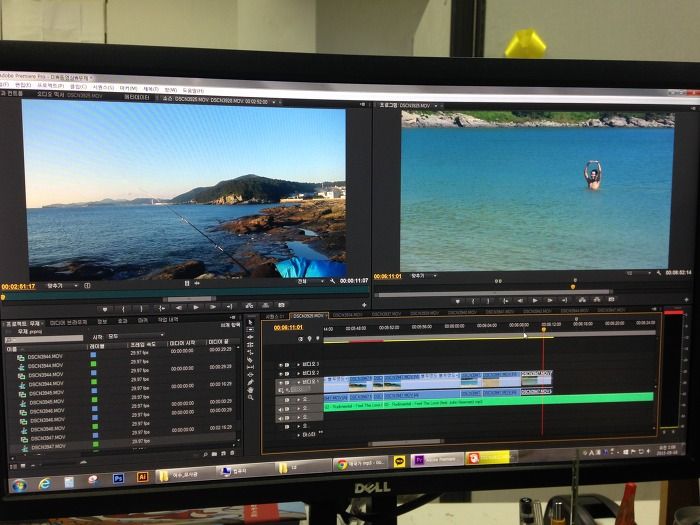700x525 pixels.
Task: Add marker in Source monitor
Action: 105,308
